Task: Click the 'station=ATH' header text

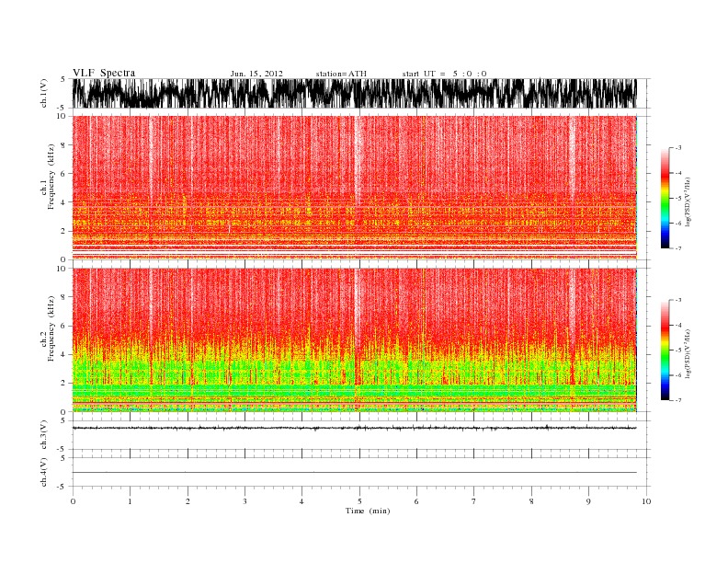Action: tap(341, 74)
